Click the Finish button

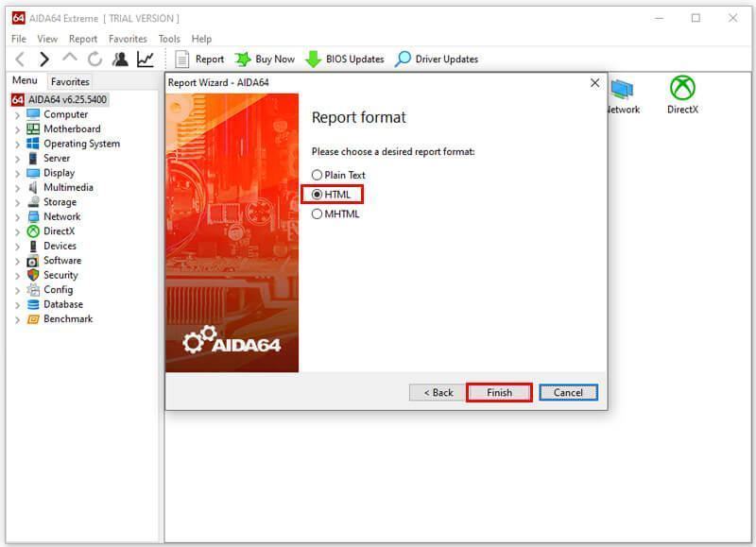(499, 392)
